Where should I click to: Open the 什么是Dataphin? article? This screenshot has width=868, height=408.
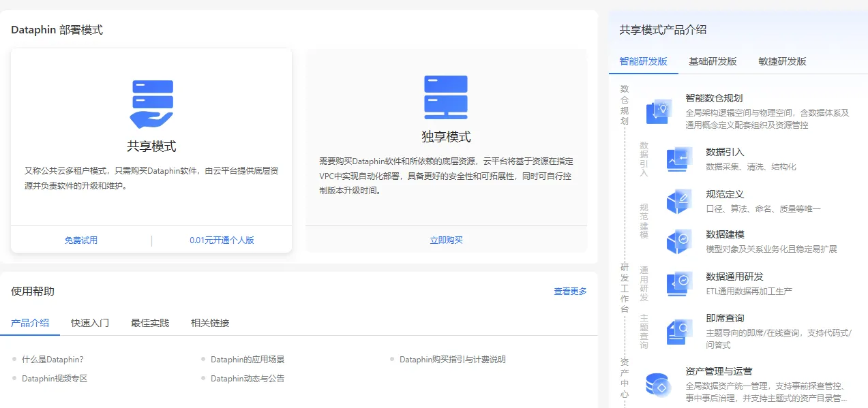[53, 359]
